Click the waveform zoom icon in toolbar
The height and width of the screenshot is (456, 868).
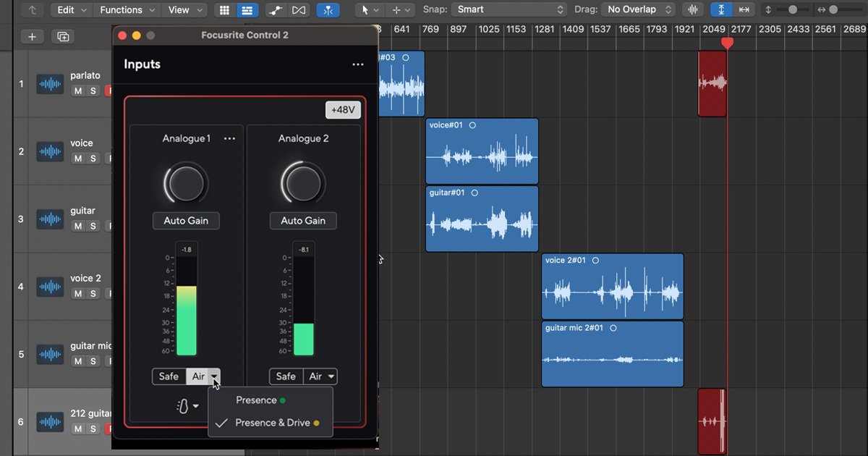(x=694, y=10)
